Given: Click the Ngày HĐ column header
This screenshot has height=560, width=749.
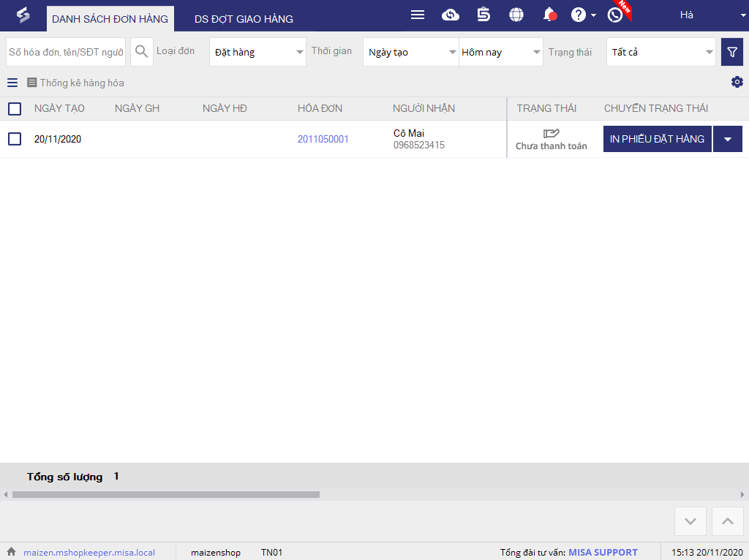Looking at the screenshot, I should [225, 108].
